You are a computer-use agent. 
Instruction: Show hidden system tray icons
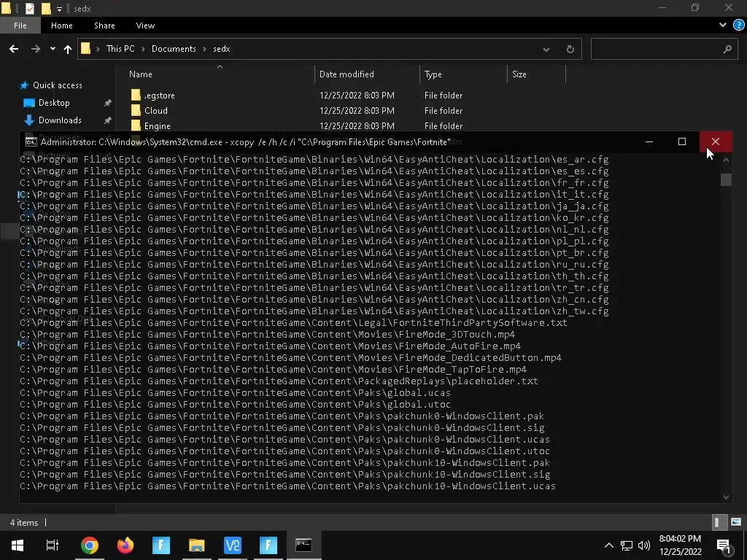(608, 545)
